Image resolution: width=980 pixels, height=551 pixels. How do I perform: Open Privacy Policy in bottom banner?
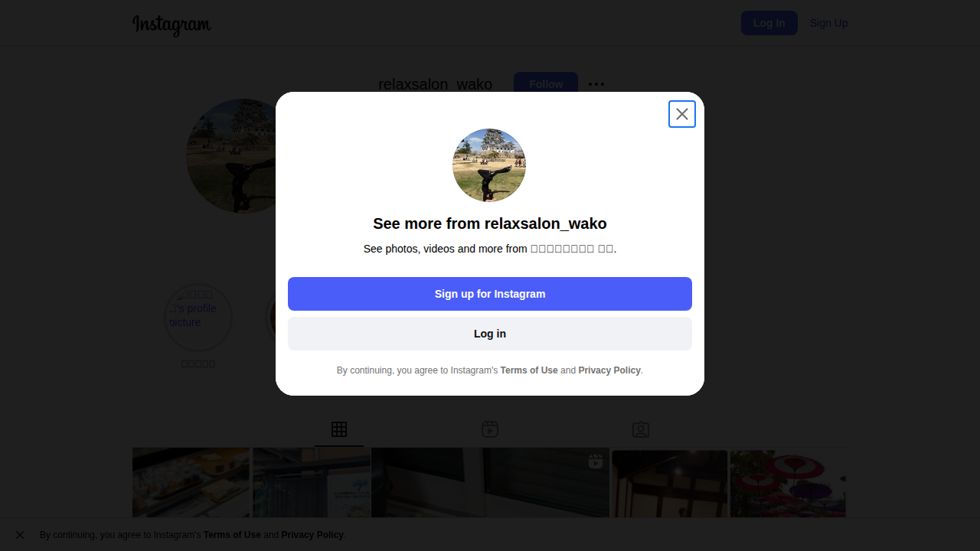(x=312, y=535)
